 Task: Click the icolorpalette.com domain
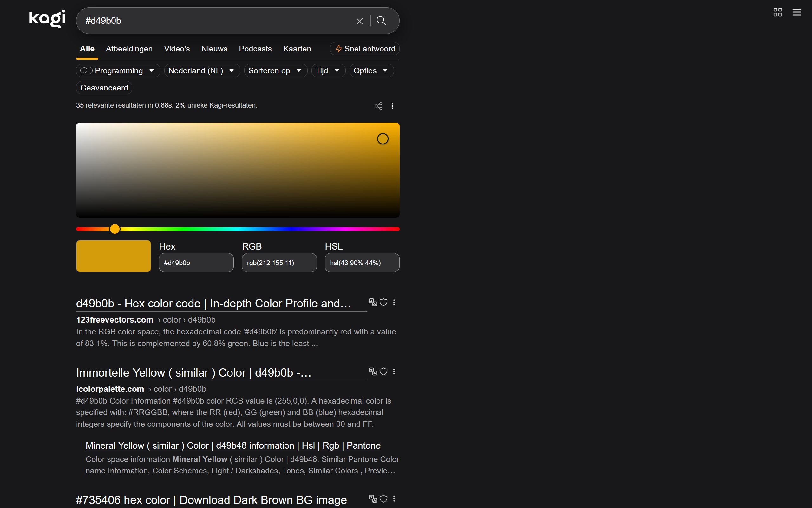[110, 389]
